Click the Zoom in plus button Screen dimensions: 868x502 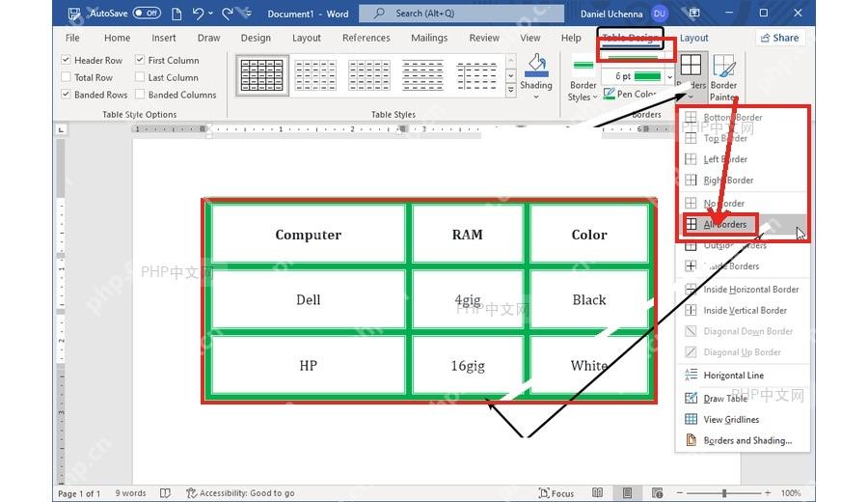click(768, 492)
